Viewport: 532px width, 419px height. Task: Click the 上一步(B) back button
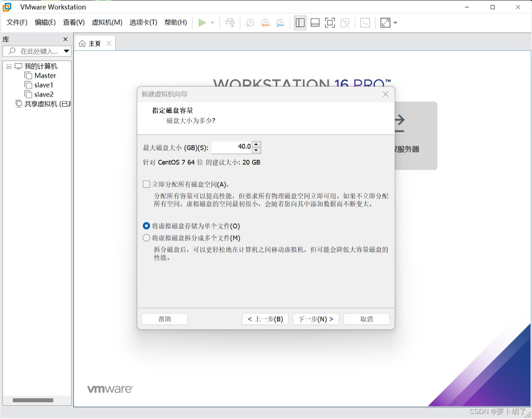pyautogui.click(x=265, y=319)
